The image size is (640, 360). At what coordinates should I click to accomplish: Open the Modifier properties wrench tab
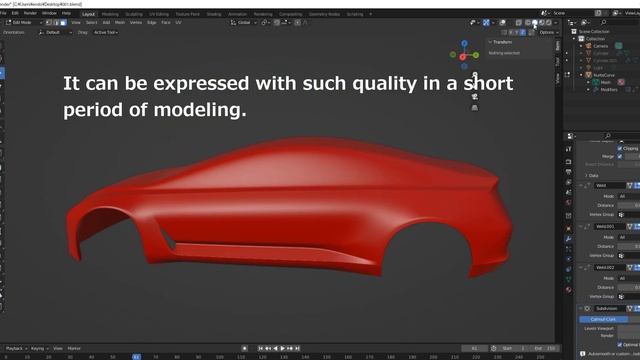pyautogui.click(x=569, y=239)
